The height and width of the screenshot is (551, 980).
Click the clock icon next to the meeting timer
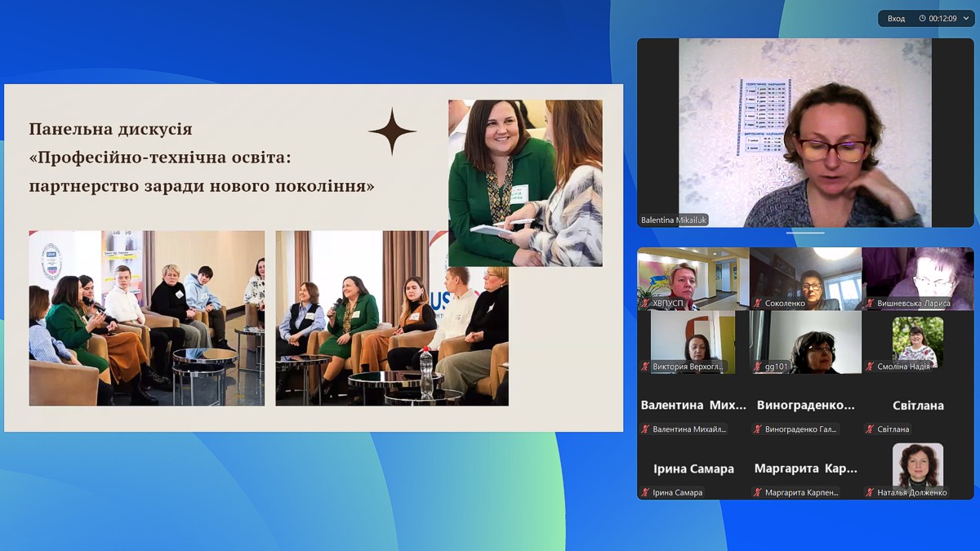pyautogui.click(x=922, y=19)
